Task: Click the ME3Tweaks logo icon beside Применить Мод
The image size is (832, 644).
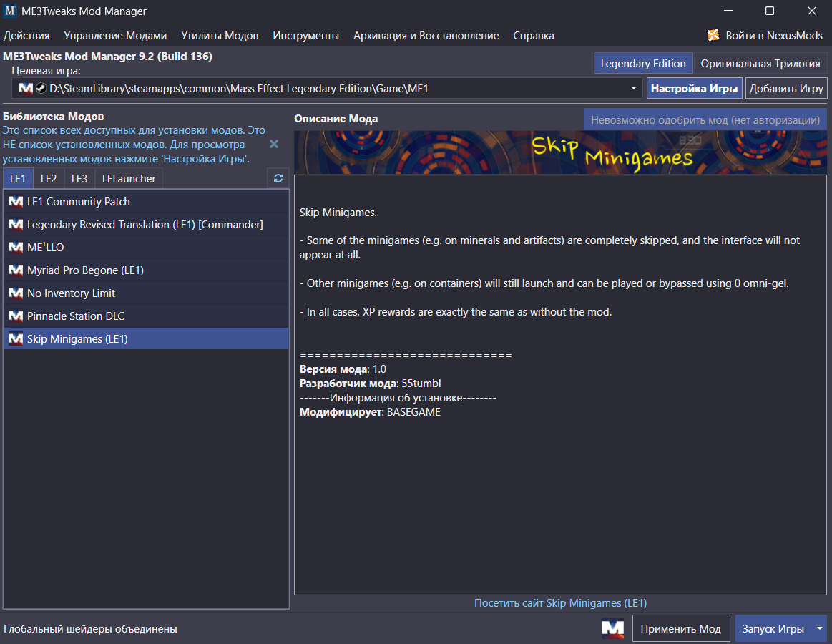Action: [x=613, y=628]
